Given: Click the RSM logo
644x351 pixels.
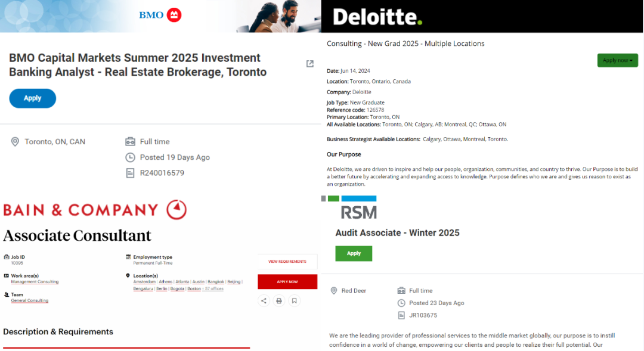Looking at the screenshot, I should coord(358,212).
